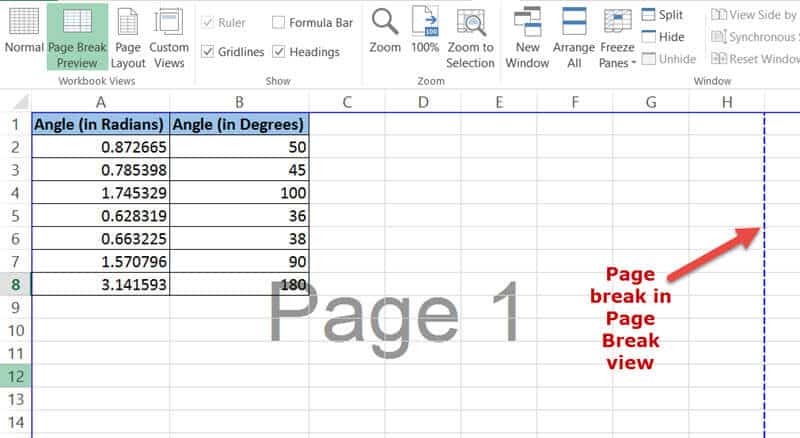800x438 pixels.
Task: Click Reset Window Position
Action: click(755, 59)
